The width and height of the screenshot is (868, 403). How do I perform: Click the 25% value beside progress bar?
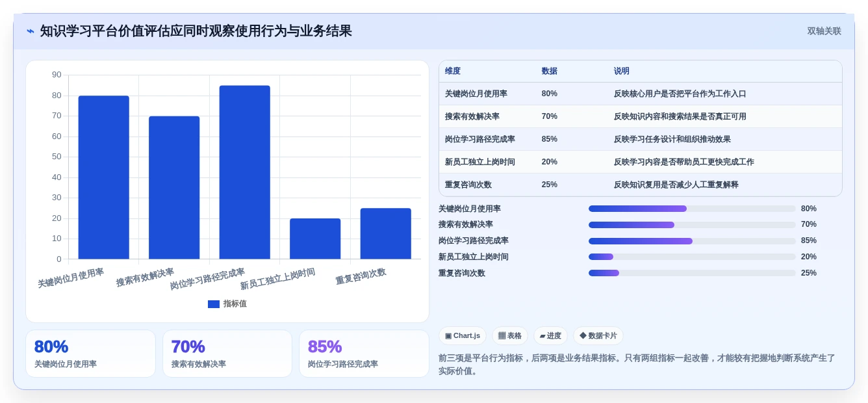[809, 273]
